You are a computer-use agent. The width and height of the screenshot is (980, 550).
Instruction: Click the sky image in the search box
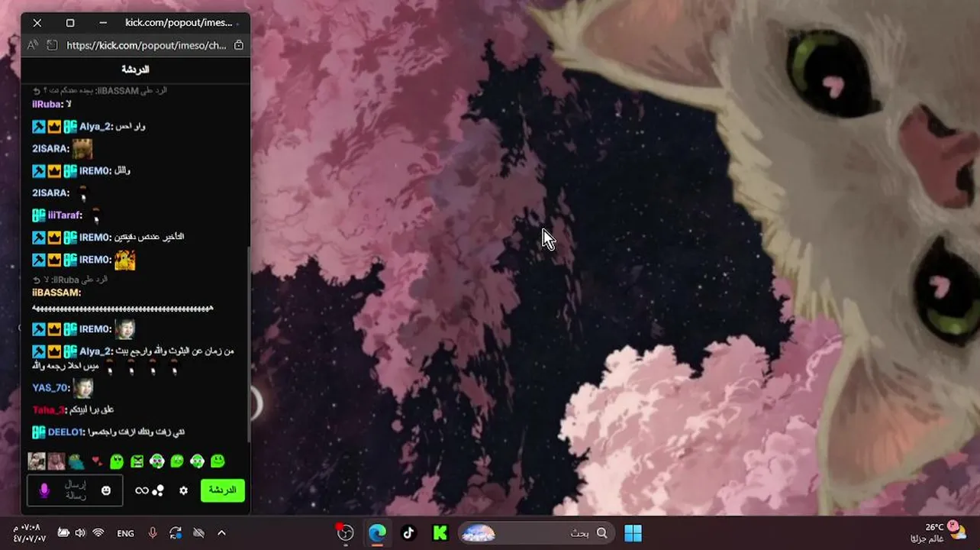479,533
